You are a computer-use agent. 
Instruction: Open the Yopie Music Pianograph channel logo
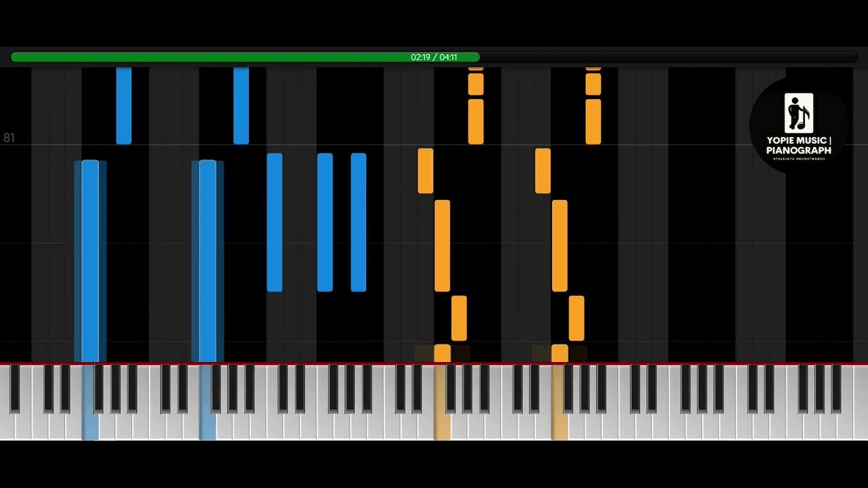(799, 126)
